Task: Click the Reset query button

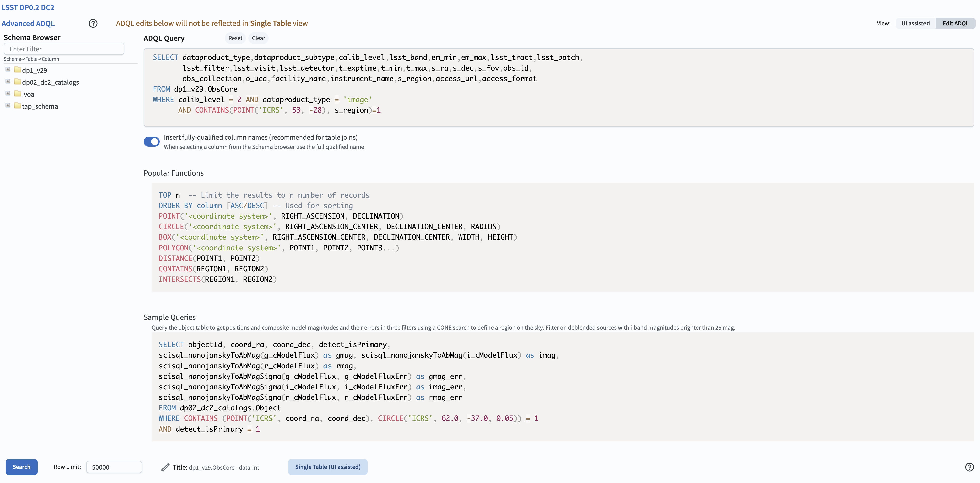Action: click(x=235, y=38)
